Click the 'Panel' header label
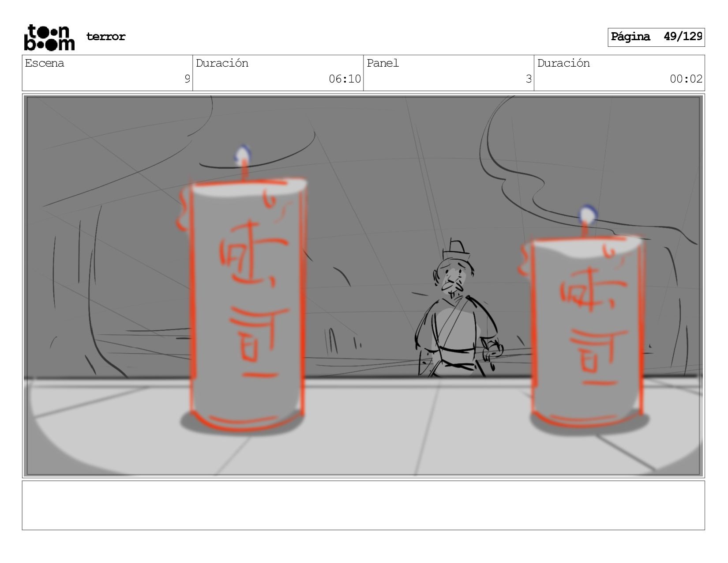Viewport: 728px width, 563px height. 383,63
